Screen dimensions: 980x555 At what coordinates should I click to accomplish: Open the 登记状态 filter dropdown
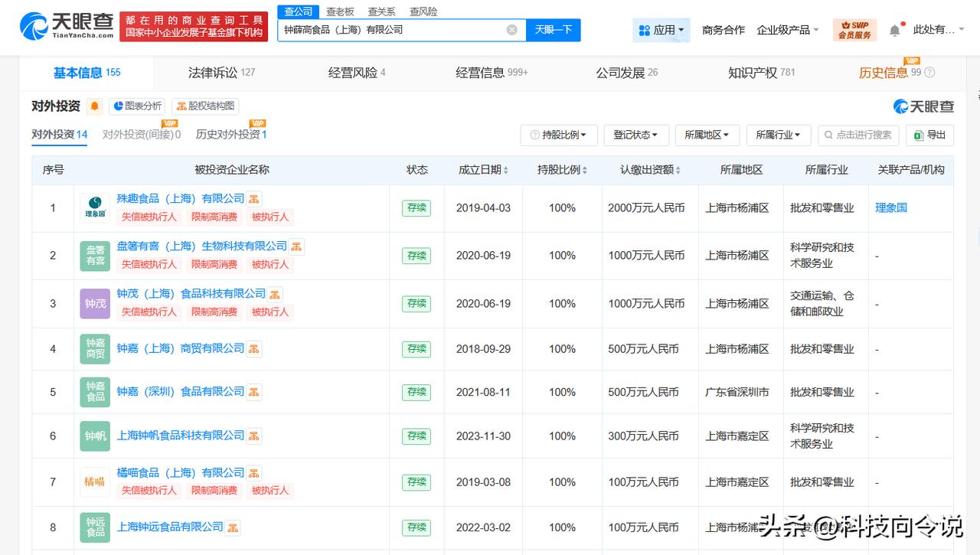pyautogui.click(x=636, y=135)
